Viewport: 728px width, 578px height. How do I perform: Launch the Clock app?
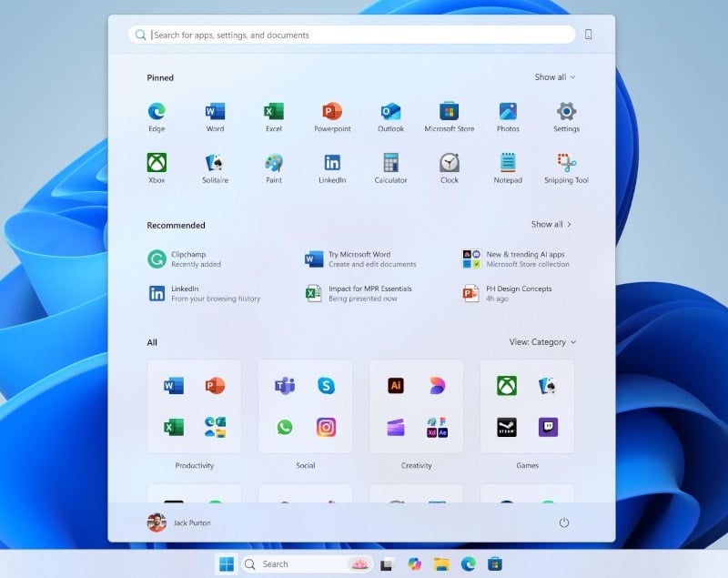point(449,168)
